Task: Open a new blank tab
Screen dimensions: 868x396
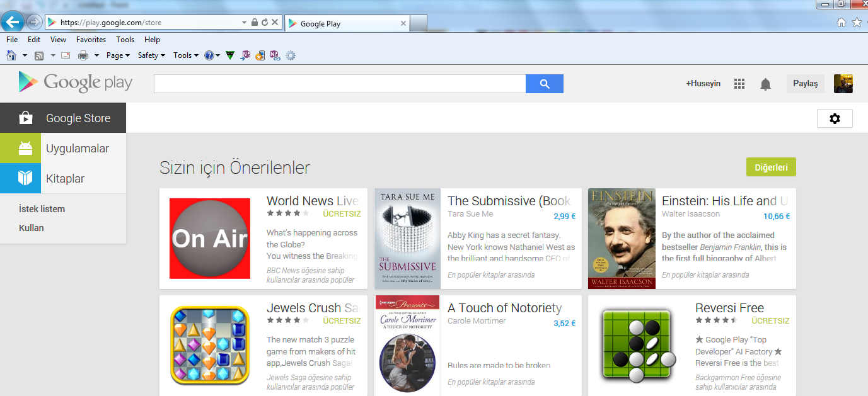Action: pyautogui.click(x=419, y=23)
